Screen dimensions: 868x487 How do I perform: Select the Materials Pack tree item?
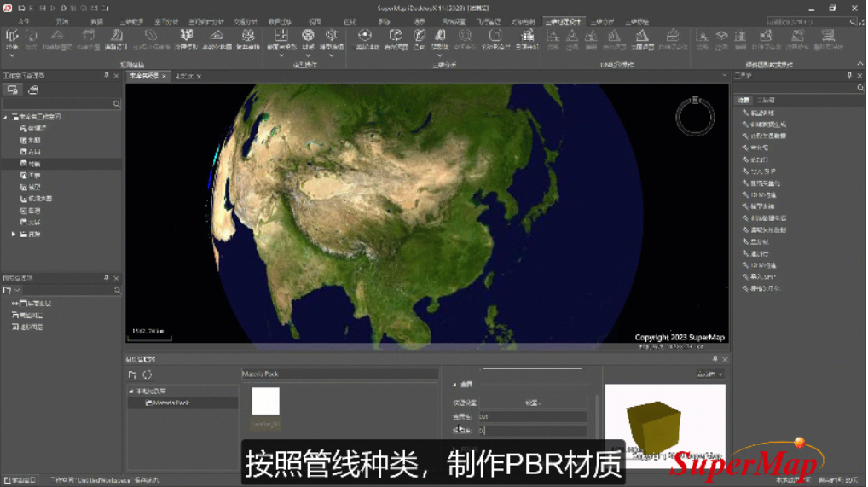[167, 403]
